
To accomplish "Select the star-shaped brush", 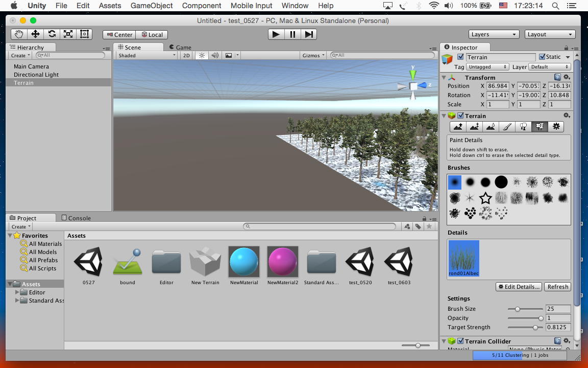I will [485, 198].
